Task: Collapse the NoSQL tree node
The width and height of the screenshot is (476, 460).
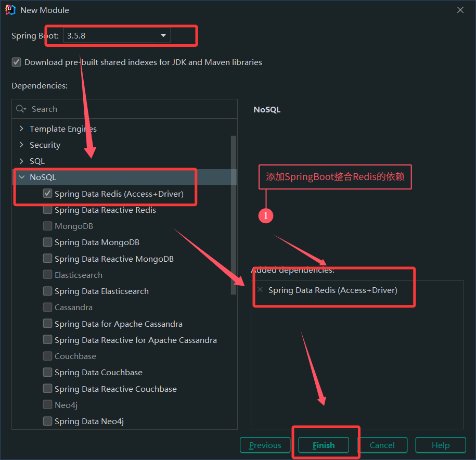Action: 21,177
